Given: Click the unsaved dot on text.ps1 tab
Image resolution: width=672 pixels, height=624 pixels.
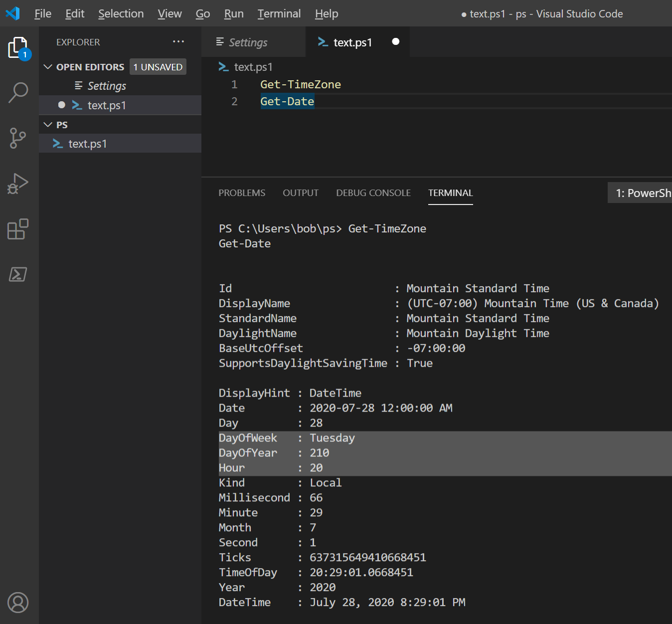Looking at the screenshot, I should pos(395,42).
